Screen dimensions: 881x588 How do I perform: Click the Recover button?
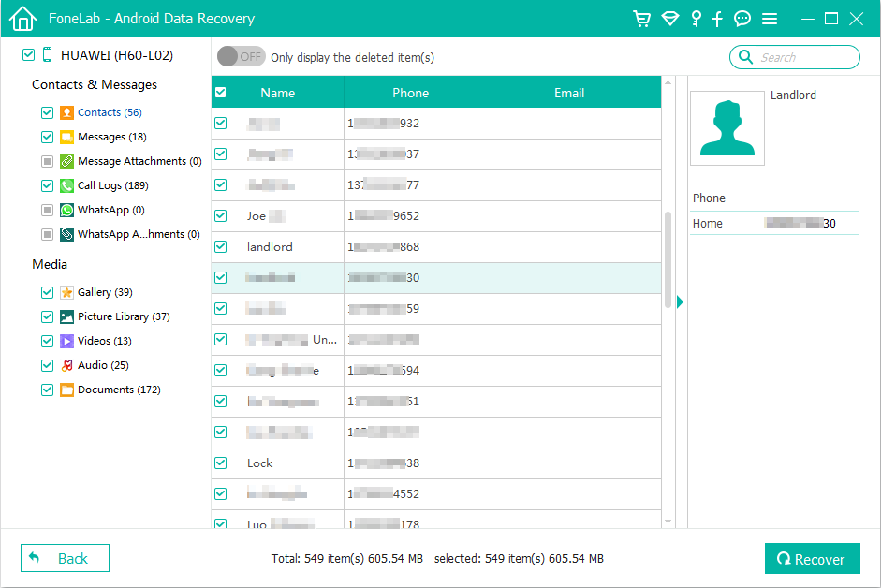point(812,558)
